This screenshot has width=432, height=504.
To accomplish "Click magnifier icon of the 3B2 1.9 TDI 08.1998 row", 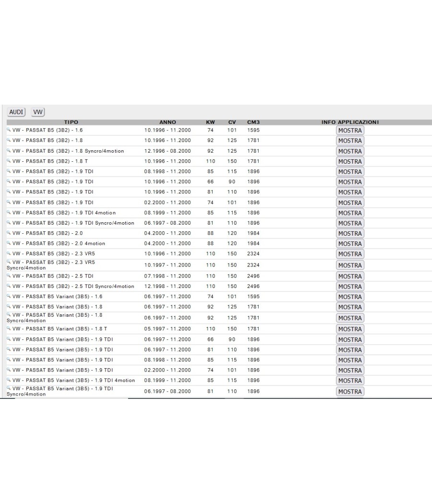I will click(9, 171).
